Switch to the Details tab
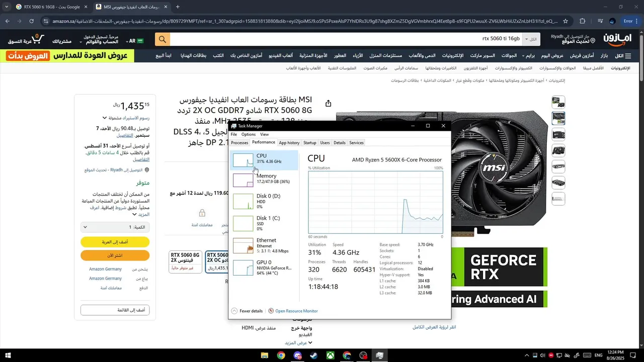Image resolution: width=644 pixels, height=362 pixels. tap(340, 143)
